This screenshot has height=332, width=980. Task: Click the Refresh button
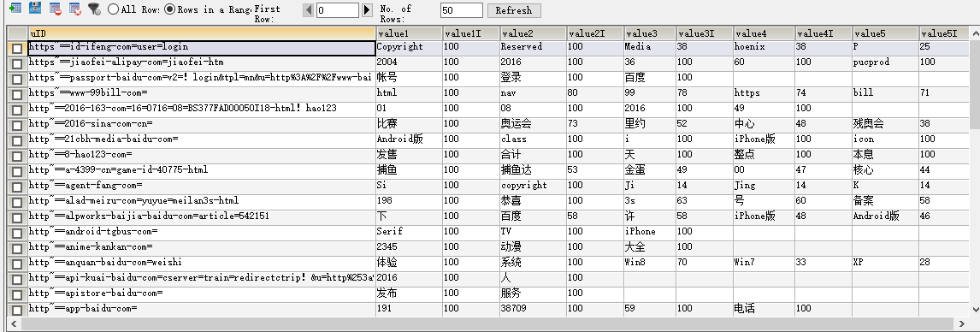tap(514, 10)
